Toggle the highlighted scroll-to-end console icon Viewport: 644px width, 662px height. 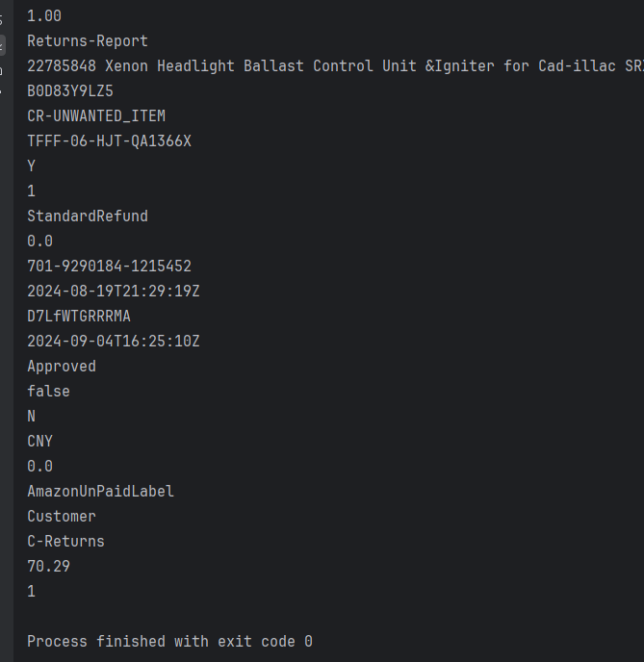[x=2, y=44]
